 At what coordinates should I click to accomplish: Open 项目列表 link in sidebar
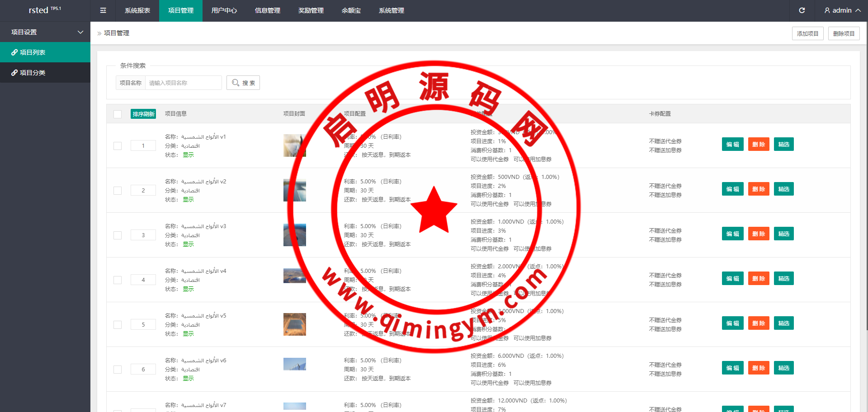[33, 52]
